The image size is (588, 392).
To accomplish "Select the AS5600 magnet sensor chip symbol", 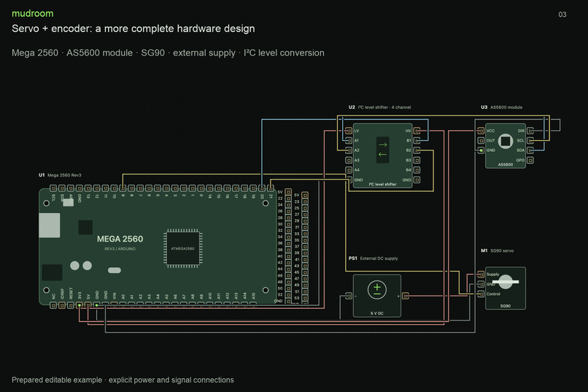I will 506,141.
